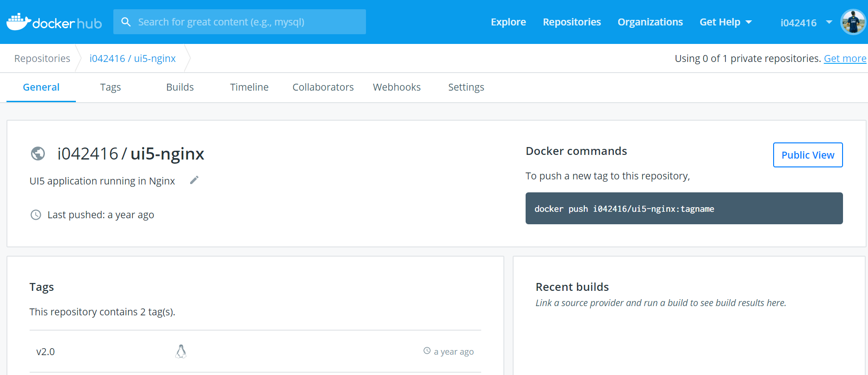This screenshot has height=375, width=868.
Task: Open the Collaborators tab
Action: [x=323, y=87]
